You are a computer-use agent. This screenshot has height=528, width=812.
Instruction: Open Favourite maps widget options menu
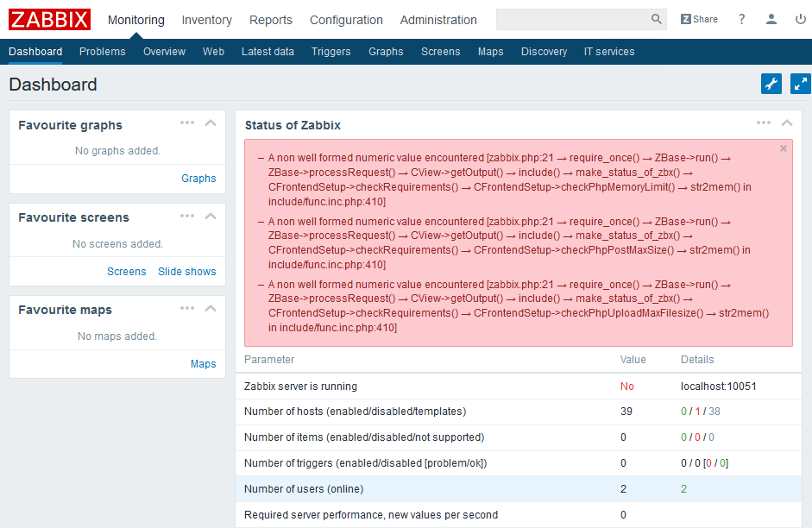pyautogui.click(x=187, y=308)
